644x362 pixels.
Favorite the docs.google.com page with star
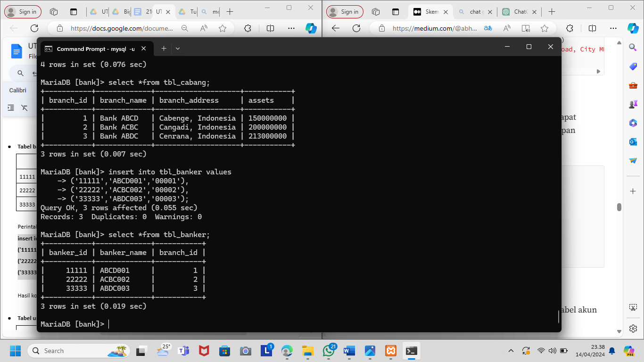[x=223, y=28]
